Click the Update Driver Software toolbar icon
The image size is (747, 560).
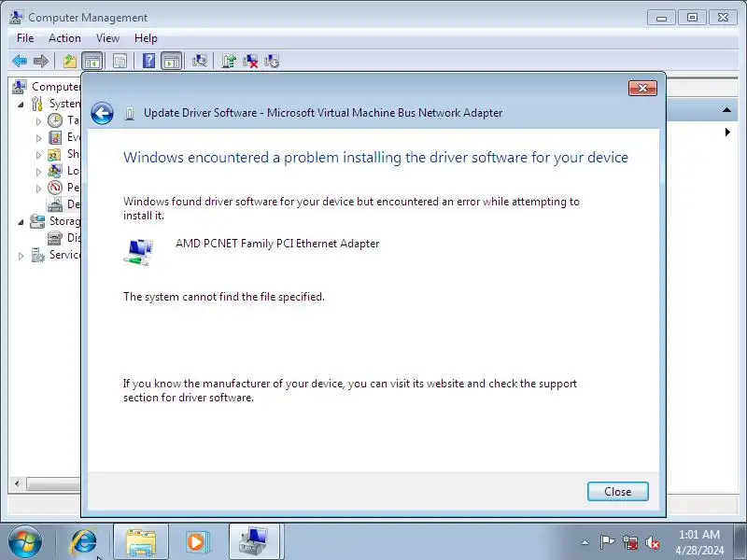point(229,61)
